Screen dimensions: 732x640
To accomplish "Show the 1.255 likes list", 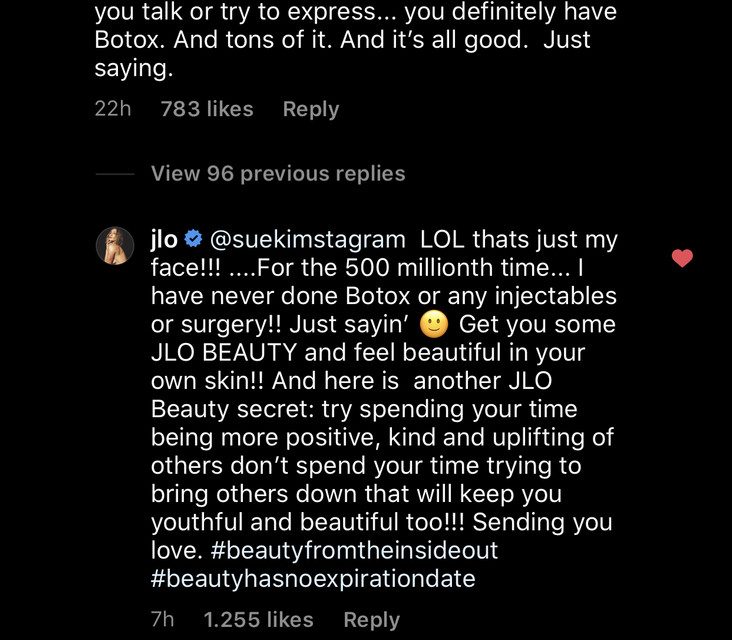I will coord(258,620).
